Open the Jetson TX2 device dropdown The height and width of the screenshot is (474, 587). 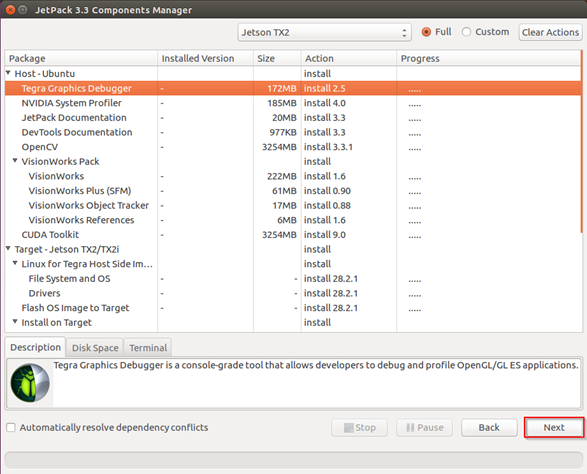(x=324, y=33)
